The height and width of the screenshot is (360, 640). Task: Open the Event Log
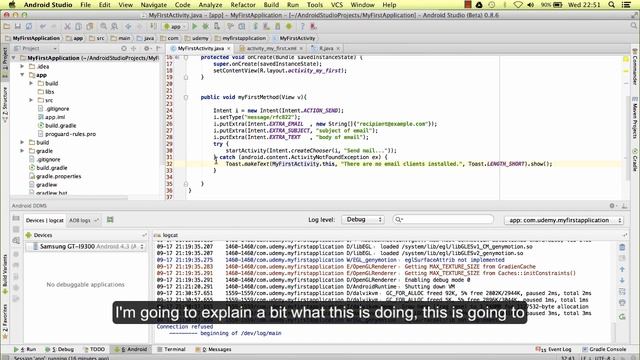(553, 349)
